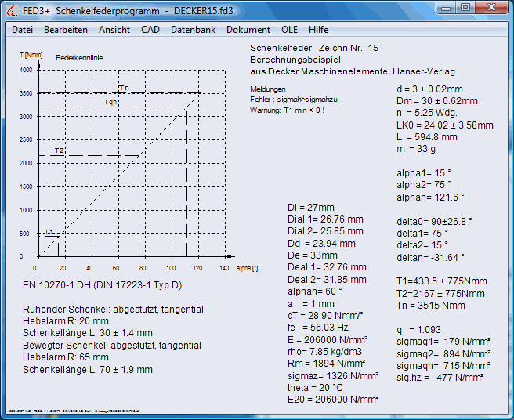Open the OLE menu
514x420 pixels.
pyautogui.click(x=290, y=30)
